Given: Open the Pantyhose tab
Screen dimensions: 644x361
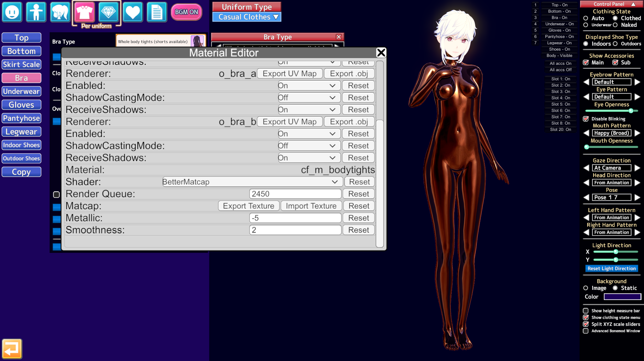Looking at the screenshot, I should click(x=21, y=118).
